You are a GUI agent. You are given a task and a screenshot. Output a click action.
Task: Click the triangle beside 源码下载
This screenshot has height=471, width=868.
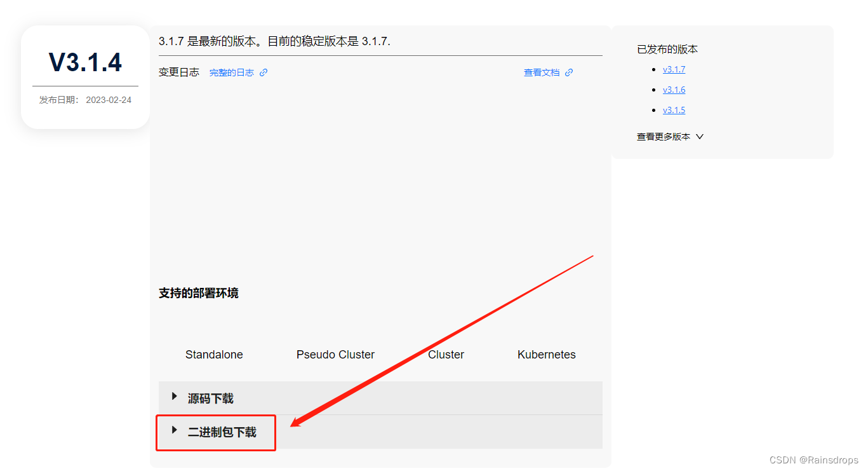(x=175, y=397)
